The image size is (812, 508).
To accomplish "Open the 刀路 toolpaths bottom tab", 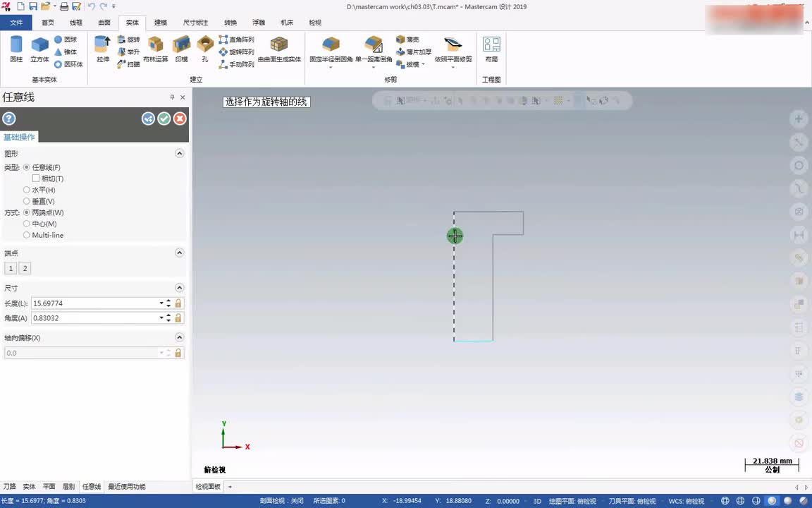I will [x=10, y=487].
